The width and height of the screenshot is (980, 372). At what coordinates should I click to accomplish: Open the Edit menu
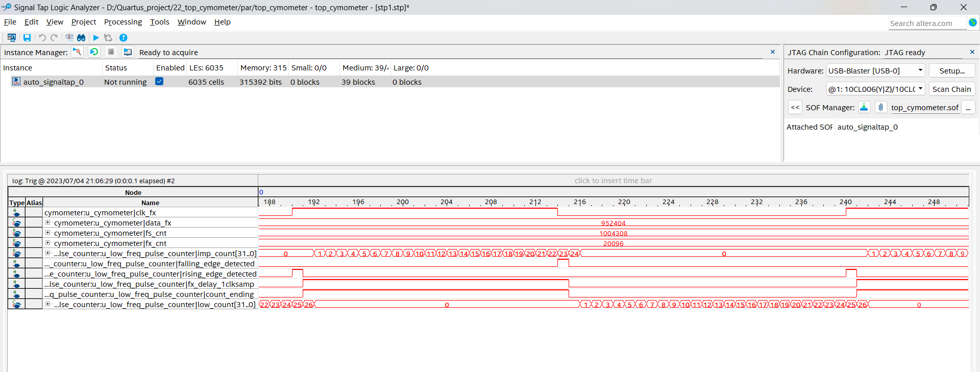[x=31, y=22]
